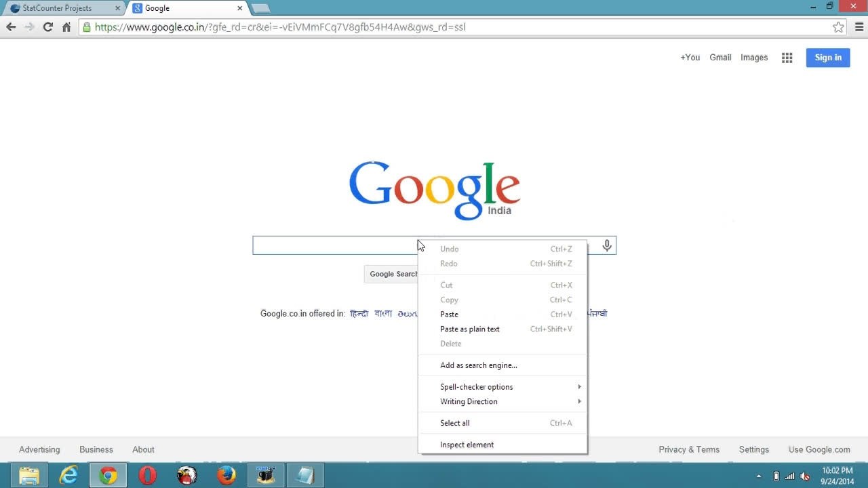Go to Gmail

[720, 58]
